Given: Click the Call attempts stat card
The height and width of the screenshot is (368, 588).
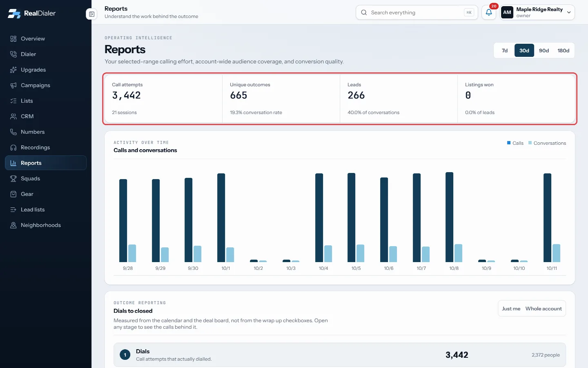Looking at the screenshot, I should [163, 99].
